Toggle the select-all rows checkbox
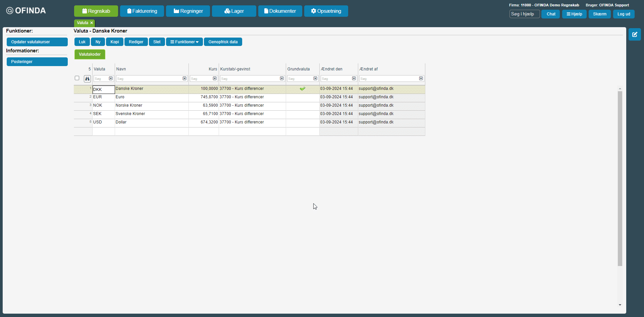This screenshot has width=644, height=317. click(x=77, y=78)
